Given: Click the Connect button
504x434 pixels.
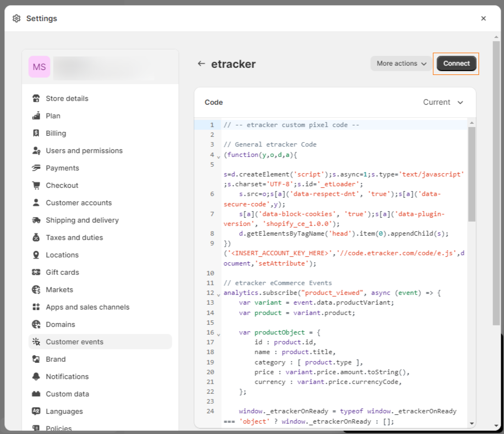Looking at the screenshot, I should pos(456,64).
